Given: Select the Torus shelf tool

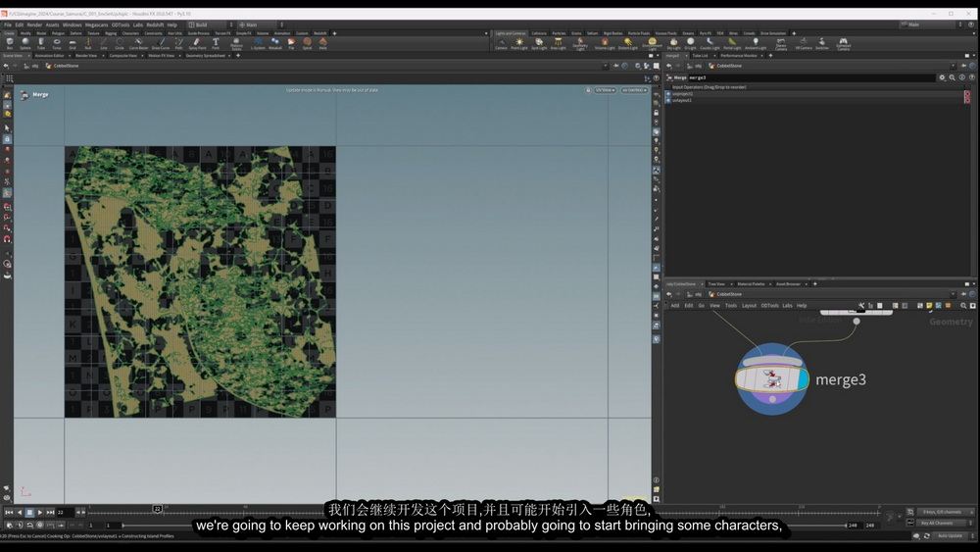Looking at the screenshot, I should 57,43.
